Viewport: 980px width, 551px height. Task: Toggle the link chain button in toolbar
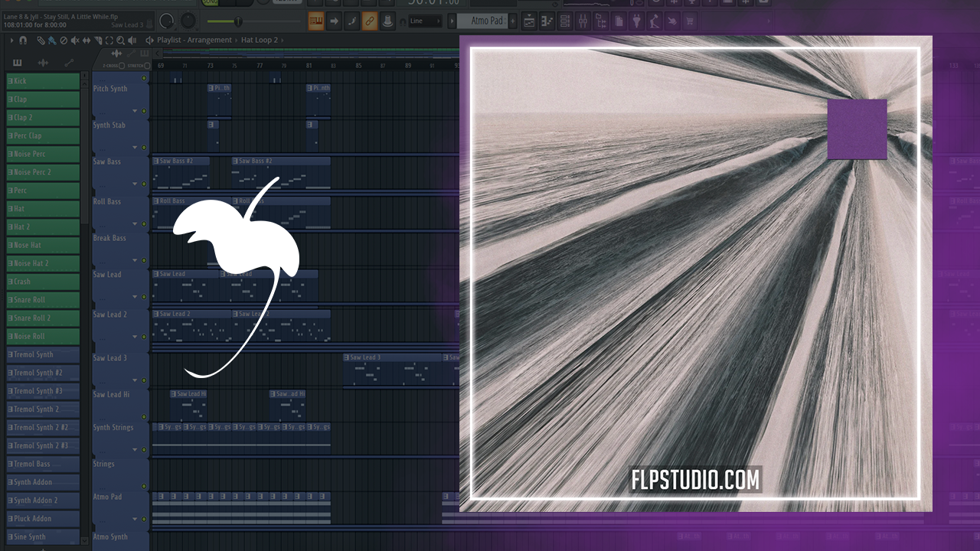tap(369, 21)
